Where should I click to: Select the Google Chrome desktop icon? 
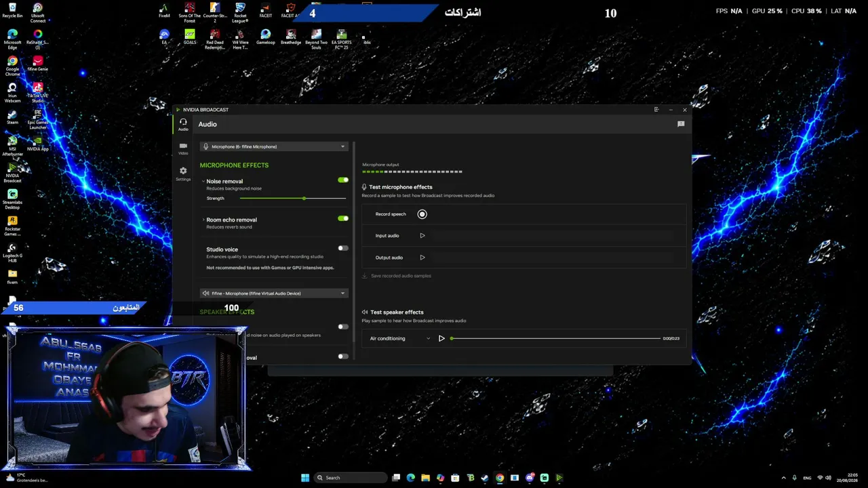(12, 66)
